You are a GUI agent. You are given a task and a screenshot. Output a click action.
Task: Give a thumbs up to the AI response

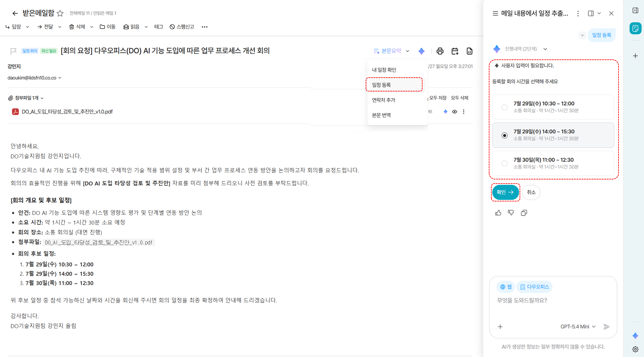(x=498, y=213)
